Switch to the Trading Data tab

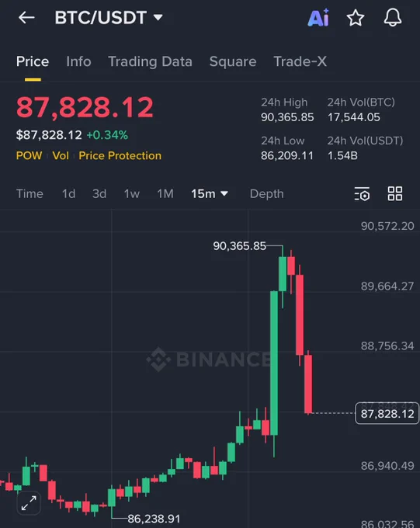pos(150,61)
